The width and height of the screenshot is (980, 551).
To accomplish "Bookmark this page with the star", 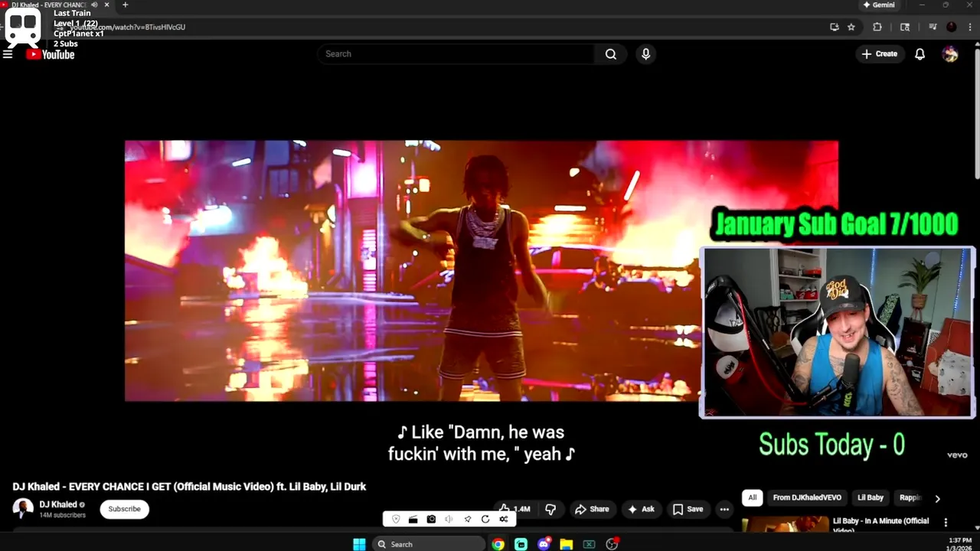I will (851, 27).
